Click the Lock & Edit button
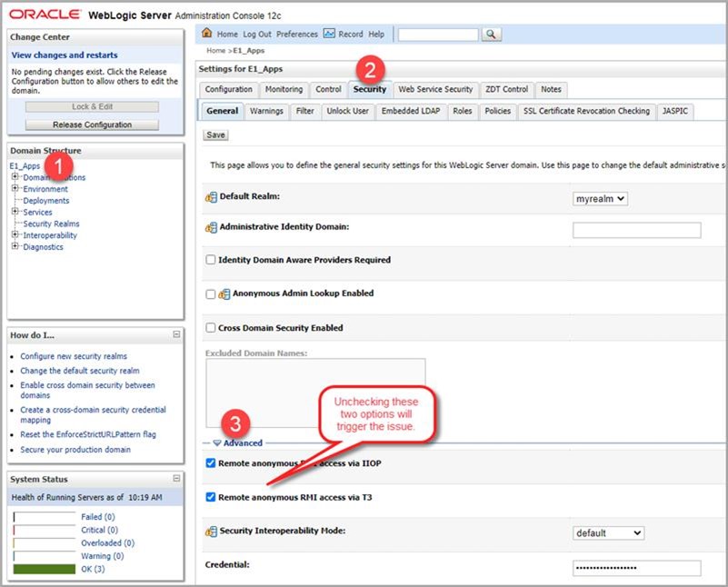This screenshot has width=728, height=587. click(x=92, y=106)
